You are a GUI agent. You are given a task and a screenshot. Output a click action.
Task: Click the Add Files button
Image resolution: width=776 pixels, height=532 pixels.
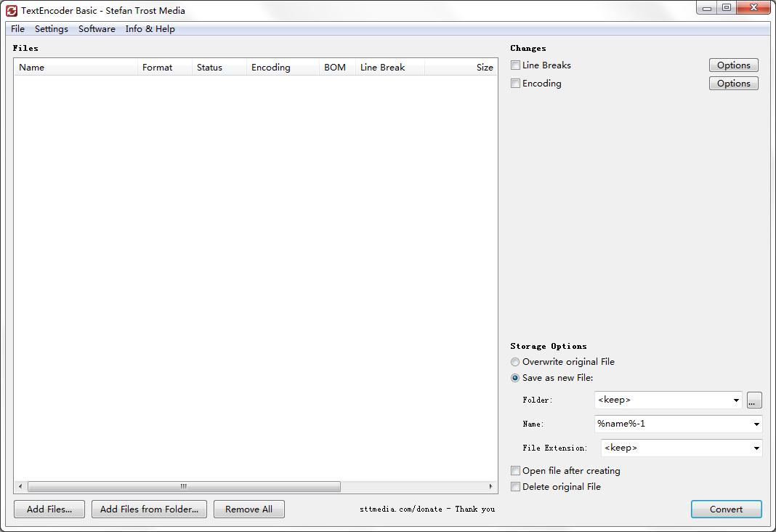click(49, 509)
